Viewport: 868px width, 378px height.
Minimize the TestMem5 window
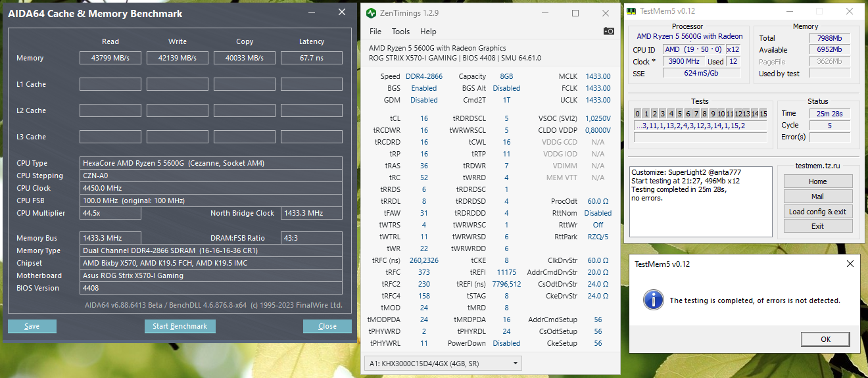tap(789, 11)
